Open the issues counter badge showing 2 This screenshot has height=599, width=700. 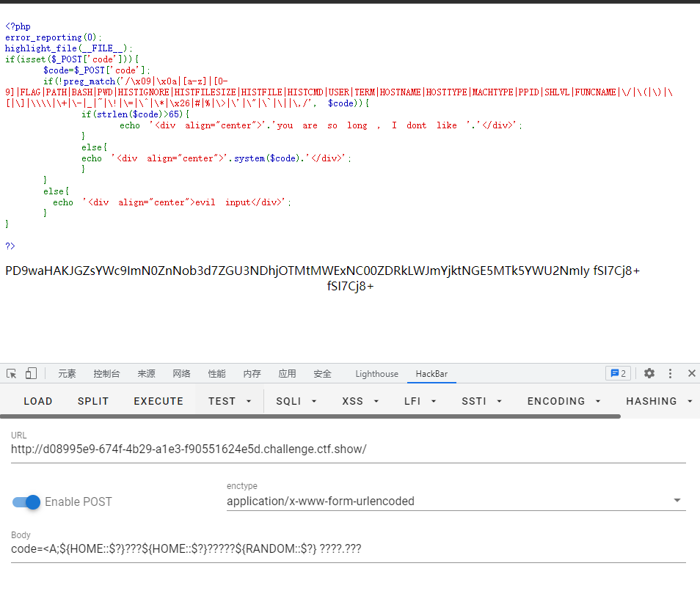click(619, 373)
